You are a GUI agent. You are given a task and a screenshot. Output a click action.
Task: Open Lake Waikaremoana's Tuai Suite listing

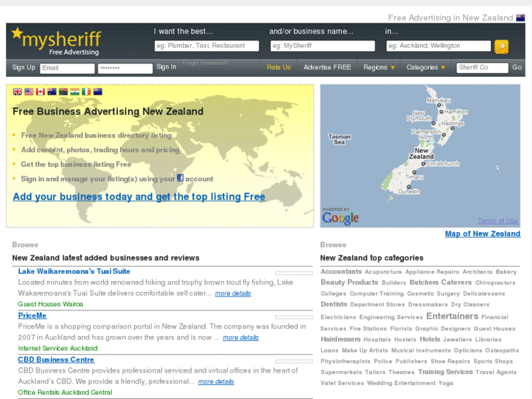tap(74, 272)
